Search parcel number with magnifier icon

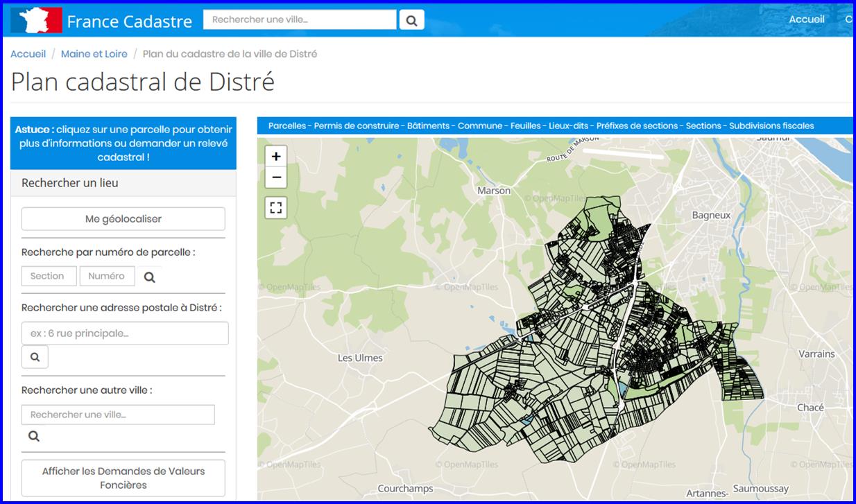(149, 277)
